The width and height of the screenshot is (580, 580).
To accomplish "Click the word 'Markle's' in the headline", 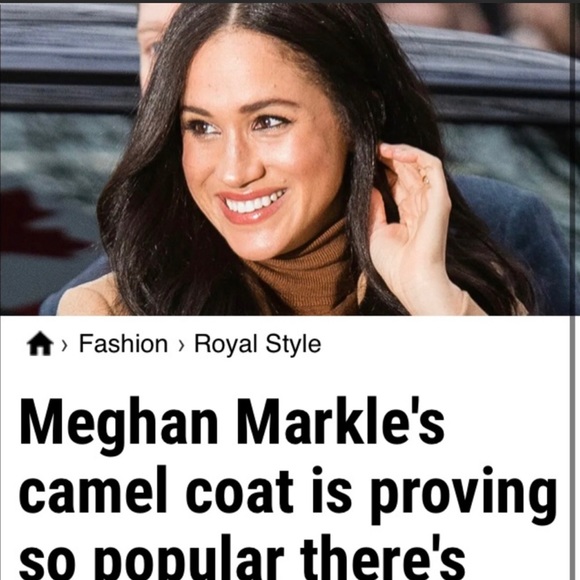I will point(340,422).
